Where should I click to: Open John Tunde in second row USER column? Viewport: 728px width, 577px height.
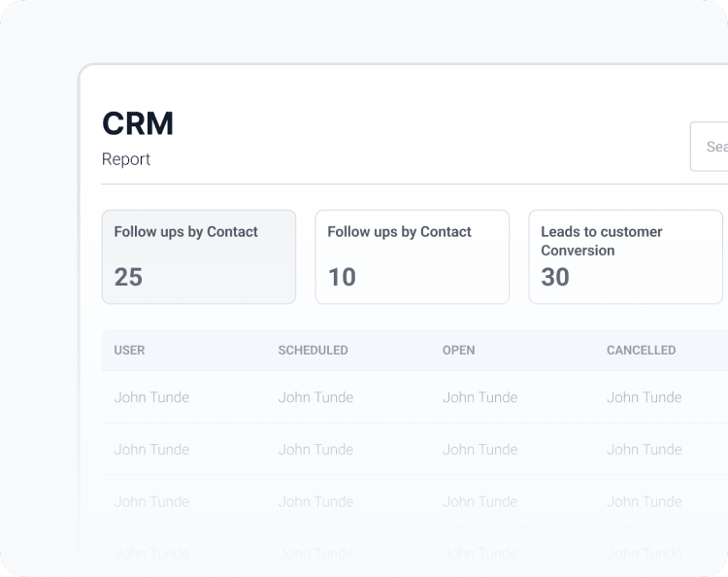[151, 450]
